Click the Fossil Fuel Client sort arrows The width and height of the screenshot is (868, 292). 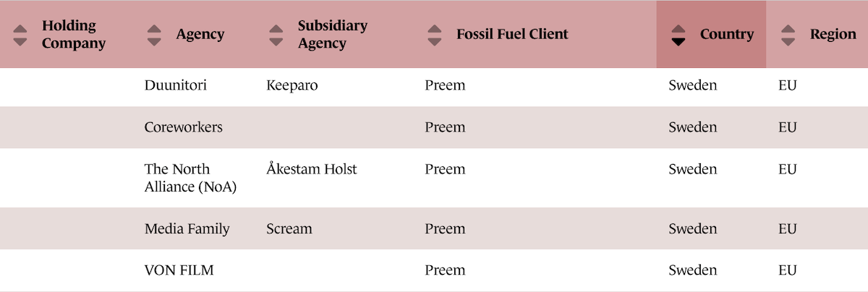click(x=434, y=35)
